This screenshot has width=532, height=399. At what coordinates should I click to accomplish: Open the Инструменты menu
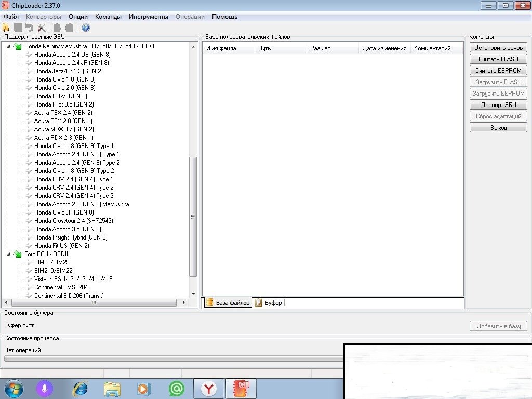(149, 17)
